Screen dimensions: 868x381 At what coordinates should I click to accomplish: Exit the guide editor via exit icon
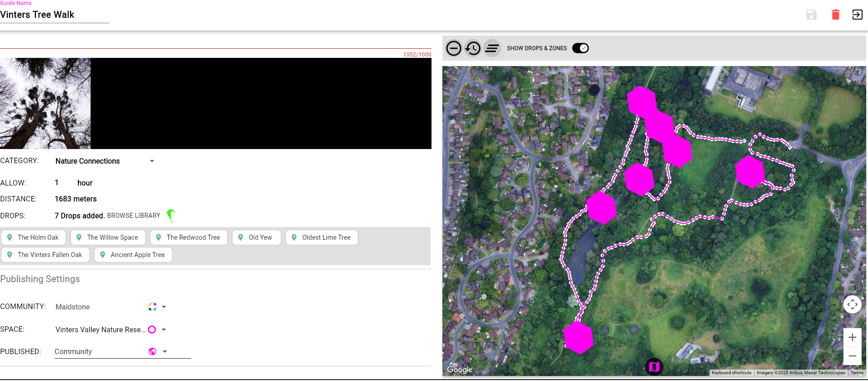tap(857, 15)
